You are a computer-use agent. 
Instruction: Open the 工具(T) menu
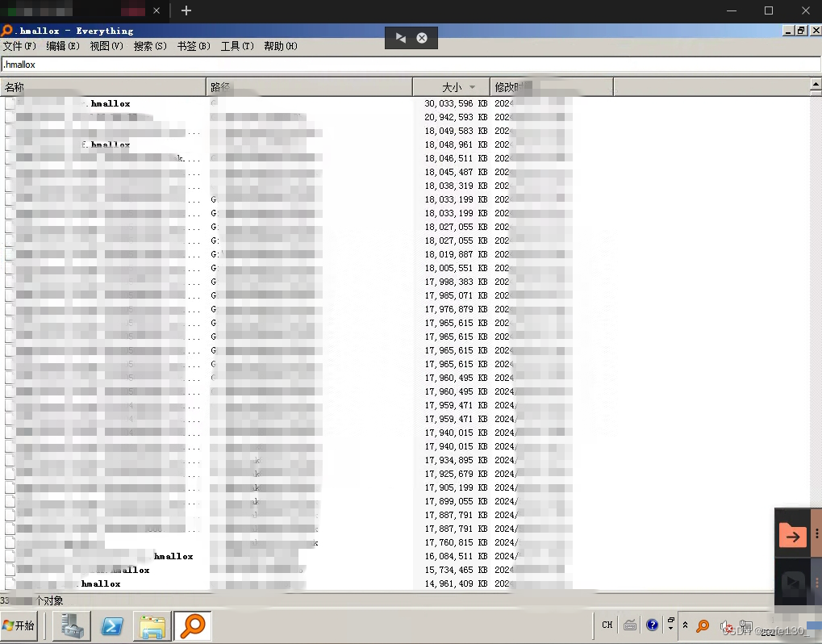tap(237, 46)
